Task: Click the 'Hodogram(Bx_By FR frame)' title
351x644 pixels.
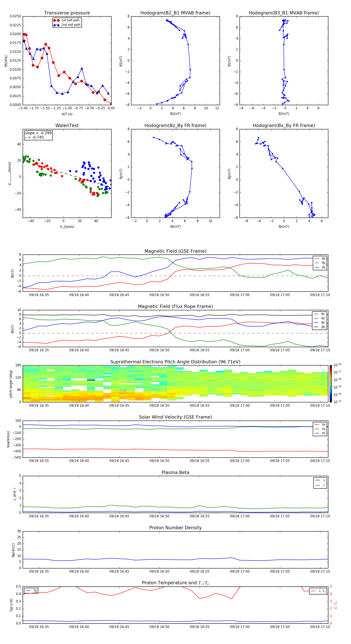Action: tap(284, 125)
